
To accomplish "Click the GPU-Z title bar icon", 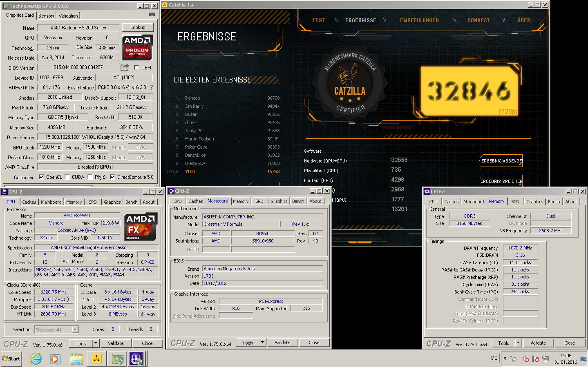I will click(x=6, y=6).
